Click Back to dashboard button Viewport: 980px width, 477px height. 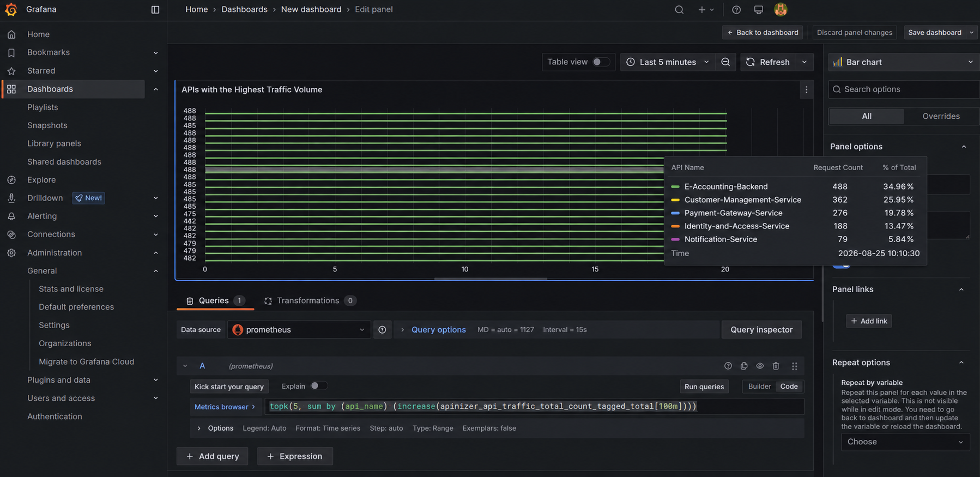point(763,33)
